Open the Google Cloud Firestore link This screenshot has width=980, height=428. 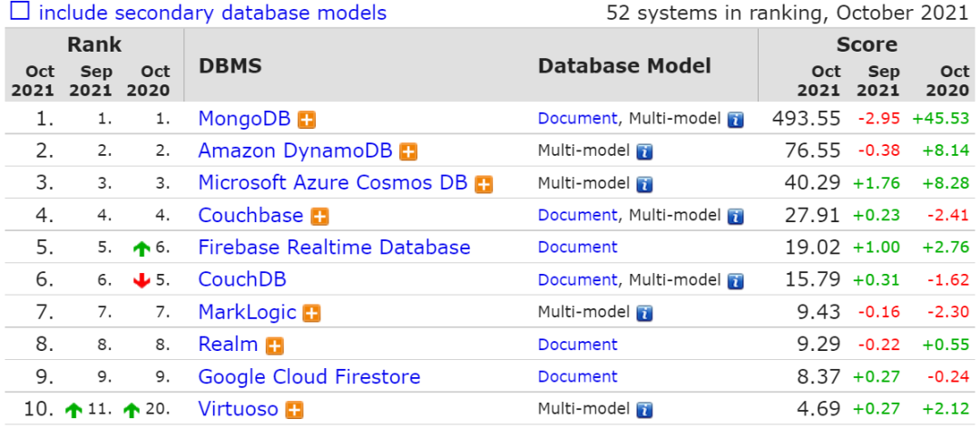(x=309, y=376)
